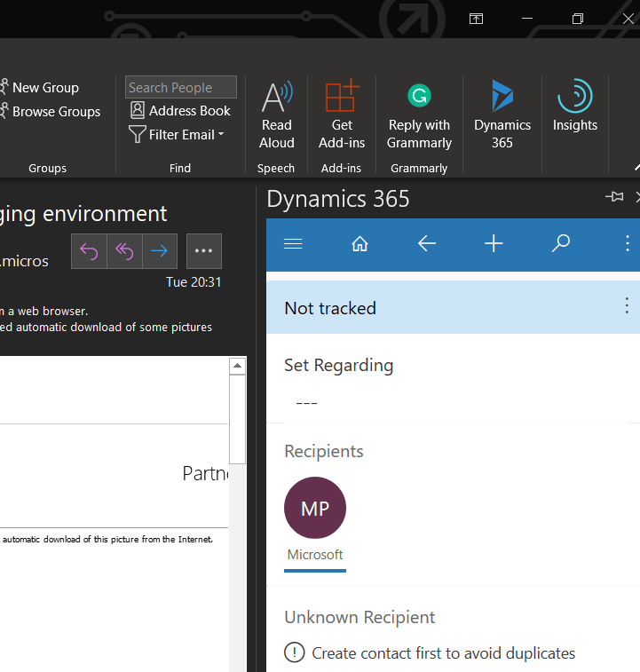Open Get Add-ins store
The height and width of the screenshot is (672, 640).
(342, 115)
